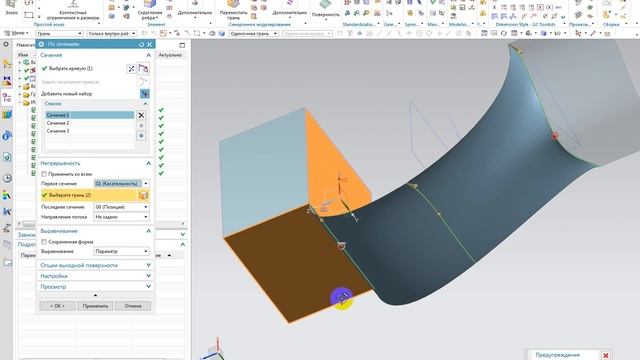This screenshot has width=640, height=360.
Task: Open the Одиночная грань face rule dropdown
Action: point(253,33)
